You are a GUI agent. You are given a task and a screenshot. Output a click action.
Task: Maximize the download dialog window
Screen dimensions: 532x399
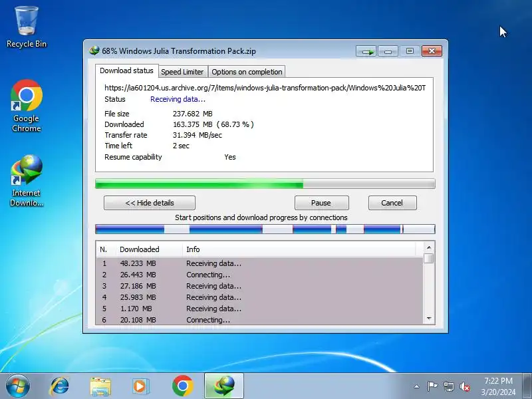pos(410,51)
